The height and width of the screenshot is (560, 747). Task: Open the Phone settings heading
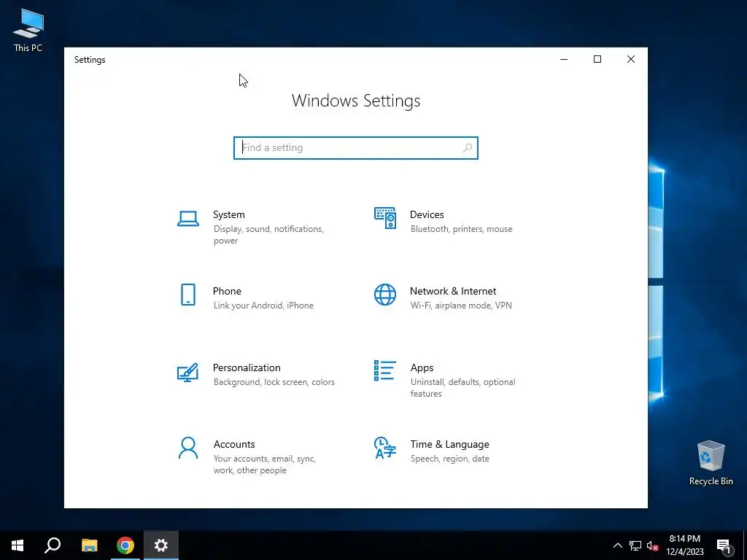click(227, 291)
